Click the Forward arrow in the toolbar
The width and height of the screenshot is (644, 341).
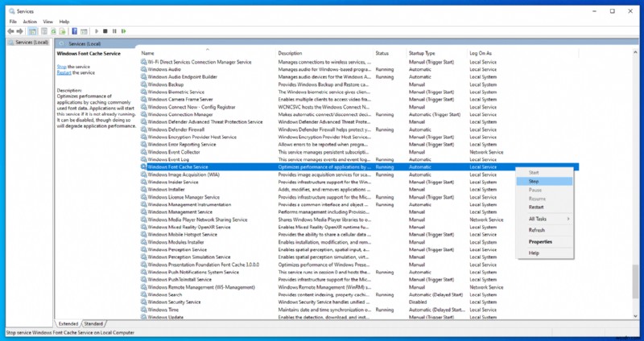pyautogui.click(x=19, y=31)
